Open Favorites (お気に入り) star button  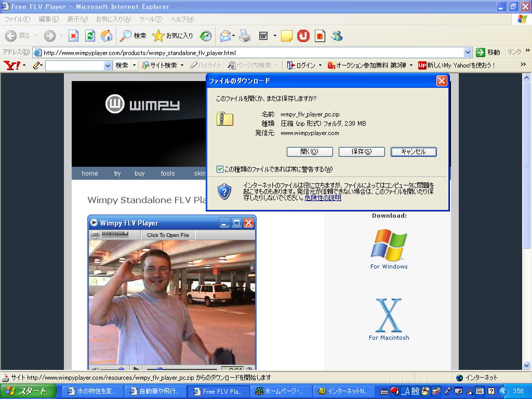click(x=172, y=36)
